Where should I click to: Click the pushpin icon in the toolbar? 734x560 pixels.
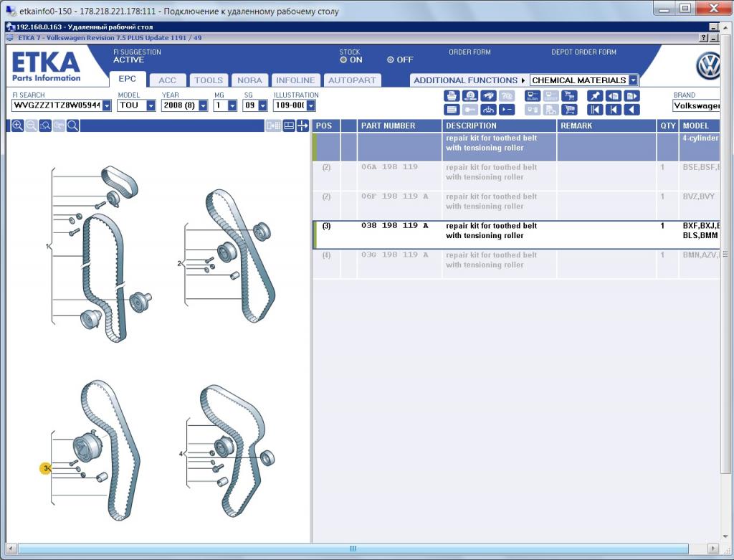coord(595,96)
